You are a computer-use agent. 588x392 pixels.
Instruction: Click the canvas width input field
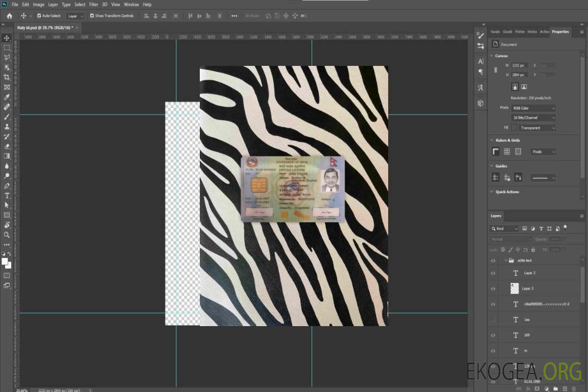(519, 65)
